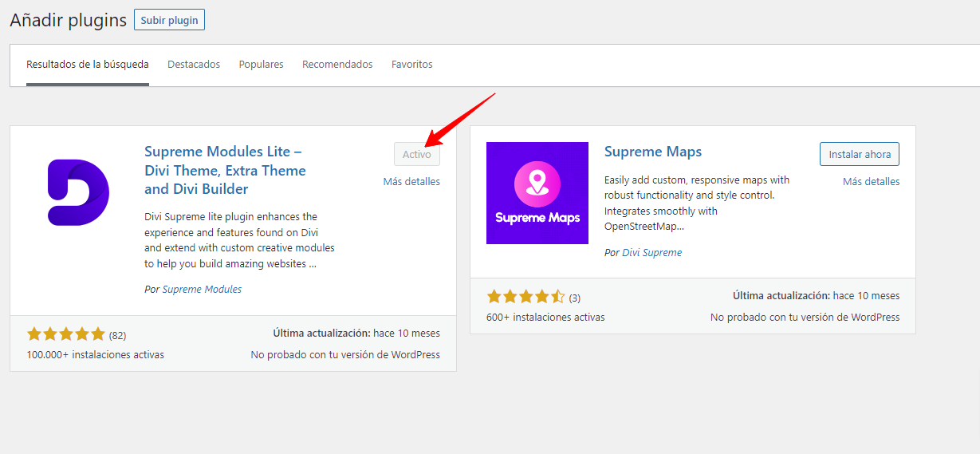The height and width of the screenshot is (454, 980).
Task: Select the Favoritos tab
Action: pos(411,65)
